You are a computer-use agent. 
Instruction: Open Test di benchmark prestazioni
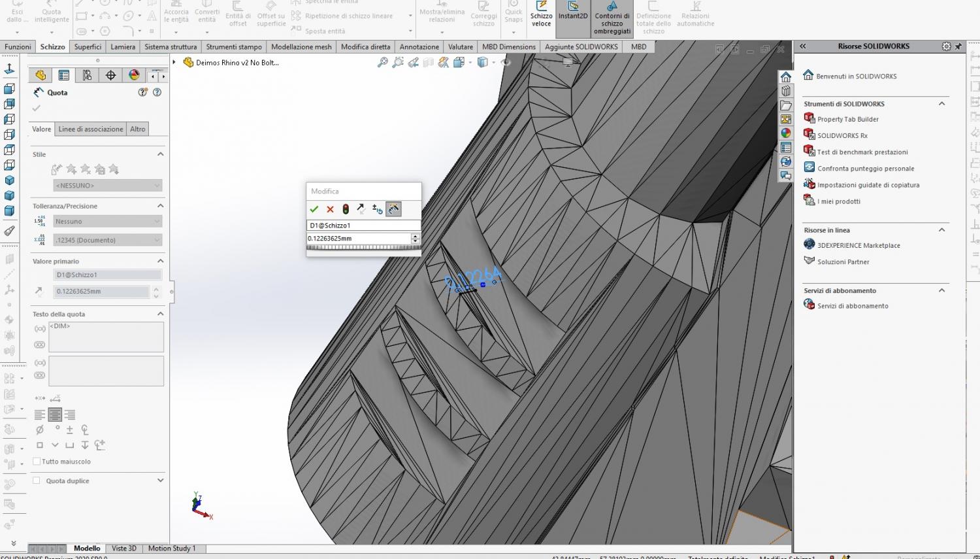862,152
